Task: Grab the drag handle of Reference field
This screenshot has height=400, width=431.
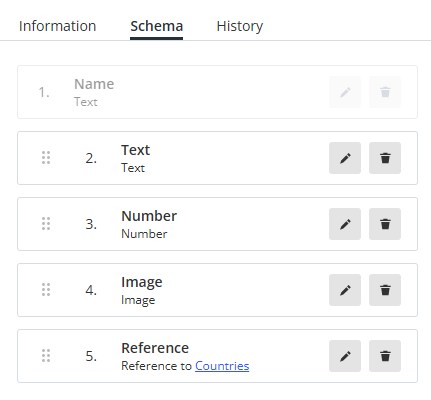Action: tap(46, 356)
